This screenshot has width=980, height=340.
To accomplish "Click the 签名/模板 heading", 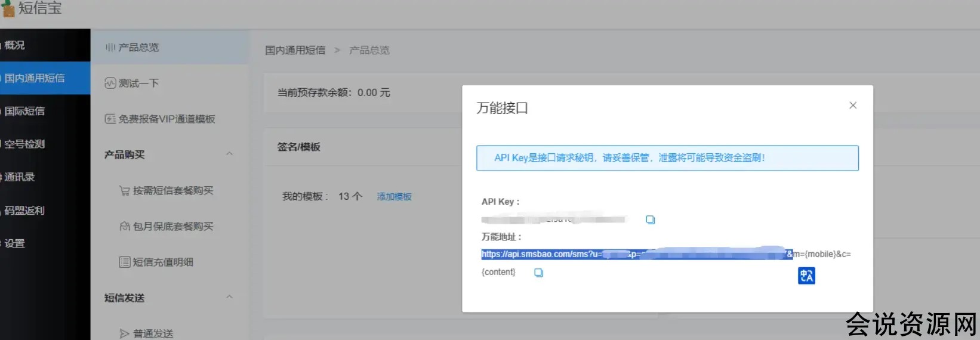I will [298, 147].
